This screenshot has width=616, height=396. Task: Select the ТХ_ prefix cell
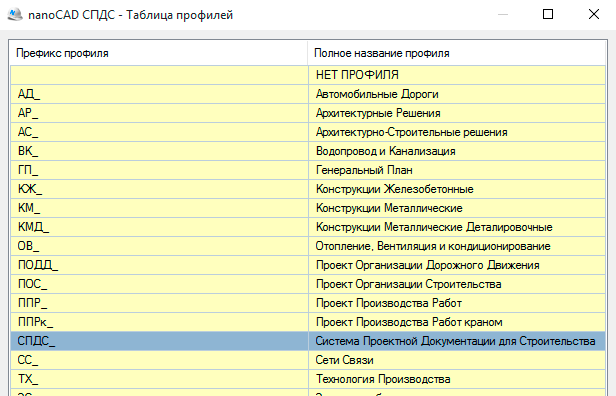pos(160,379)
